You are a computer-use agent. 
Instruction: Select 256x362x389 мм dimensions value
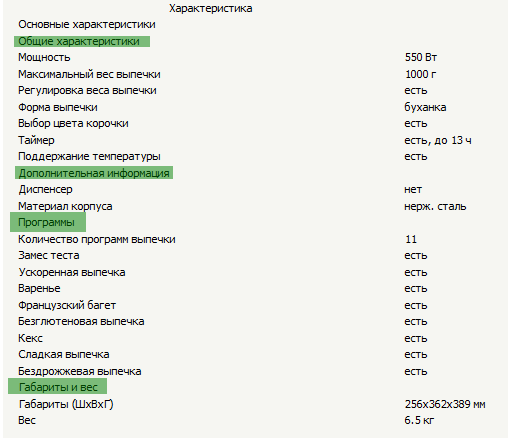pos(445,404)
